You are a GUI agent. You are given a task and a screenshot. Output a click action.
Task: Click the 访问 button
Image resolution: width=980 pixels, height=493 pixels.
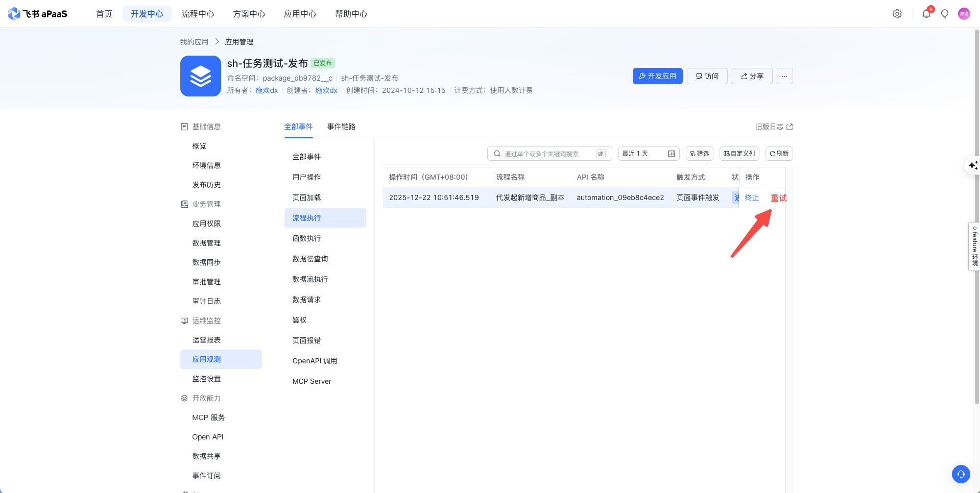(707, 76)
